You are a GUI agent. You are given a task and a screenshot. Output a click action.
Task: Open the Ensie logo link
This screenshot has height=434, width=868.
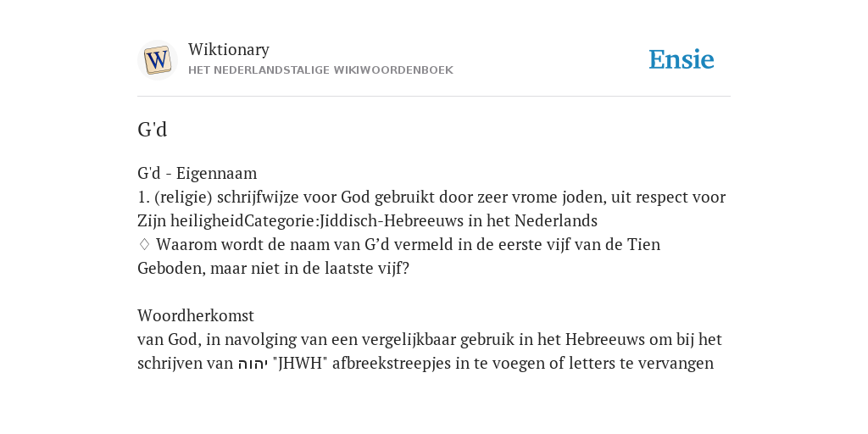pos(682,60)
